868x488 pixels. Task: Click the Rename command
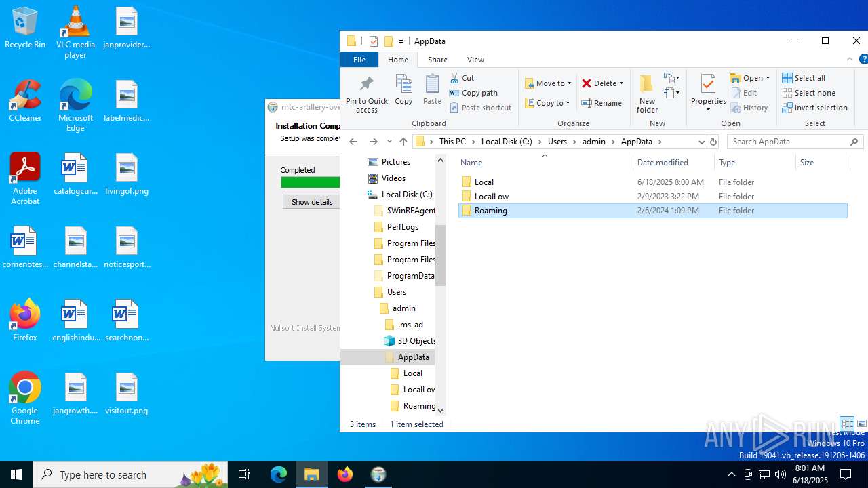(x=601, y=103)
